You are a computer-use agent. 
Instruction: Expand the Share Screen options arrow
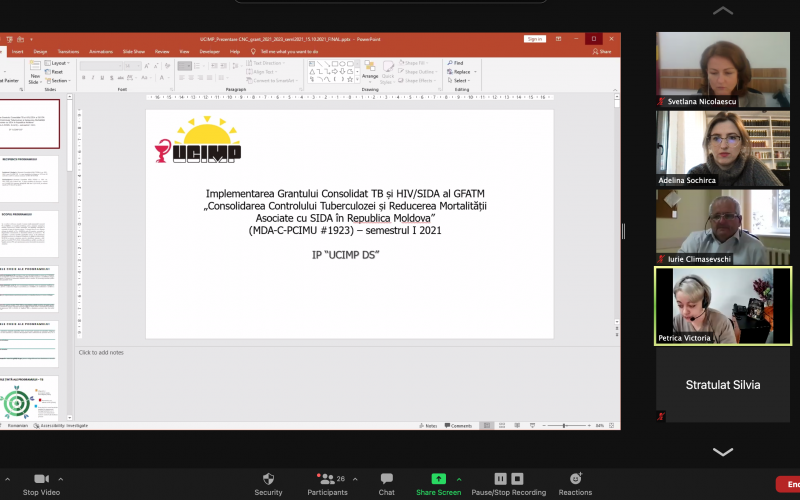[459, 479]
